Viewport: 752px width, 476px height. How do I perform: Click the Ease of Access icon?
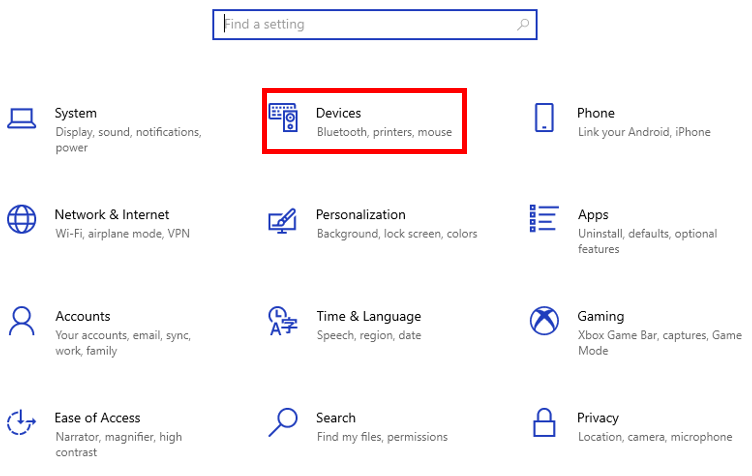(22, 422)
